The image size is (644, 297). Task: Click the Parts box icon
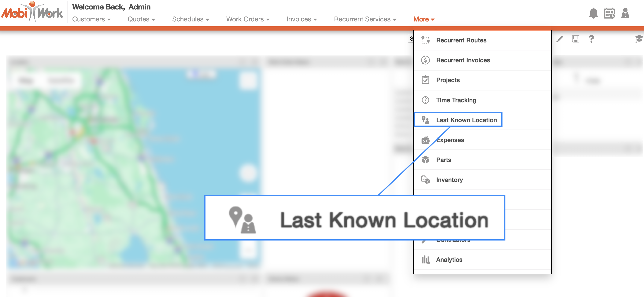click(x=425, y=160)
